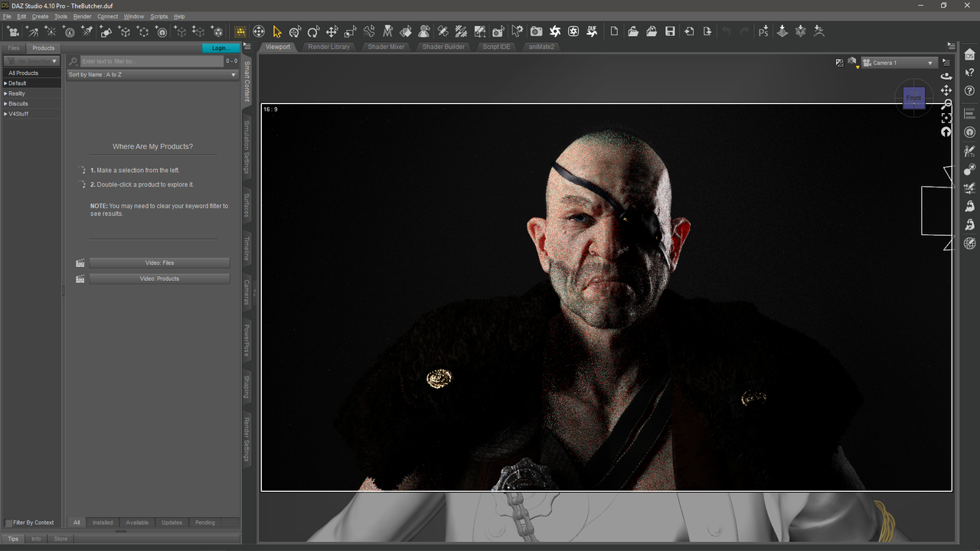Click the What's This help cursor icon
This screenshot has width=980, height=551.
(969, 73)
